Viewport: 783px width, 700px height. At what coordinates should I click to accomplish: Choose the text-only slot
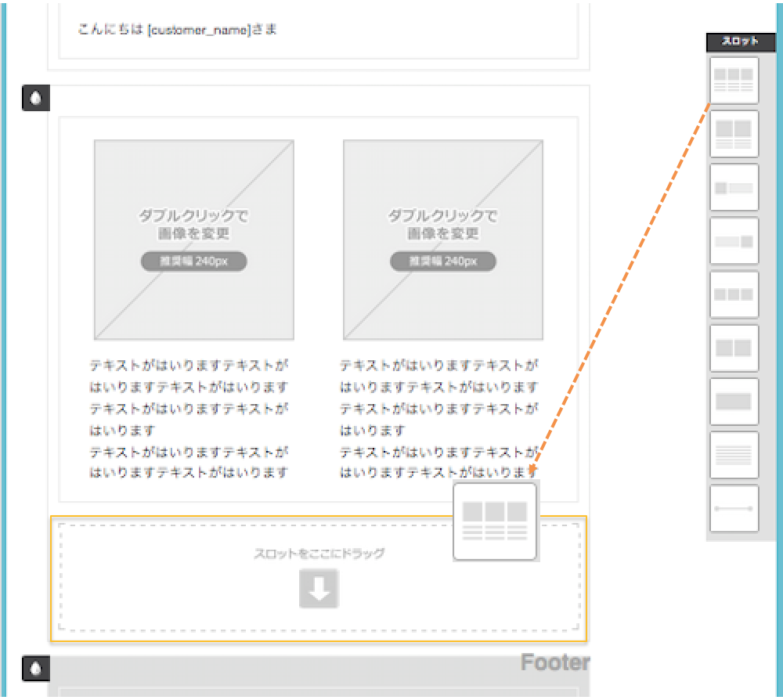[x=734, y=455]
